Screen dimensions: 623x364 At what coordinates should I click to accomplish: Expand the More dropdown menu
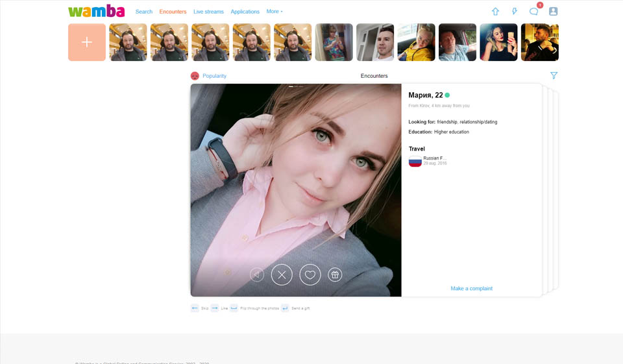click(275, 12)
